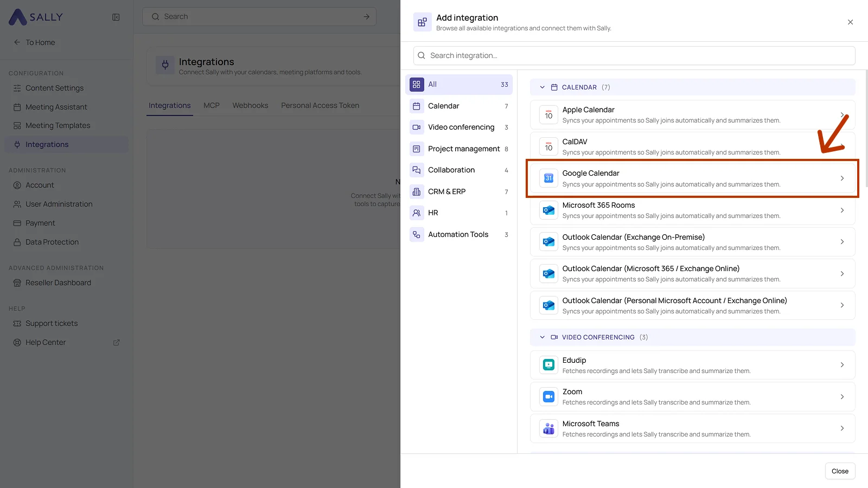Image resolution: width=868 pixels, height=488 pixels.
Task: Click the Close button at bottom
Action: pos(840,471)
